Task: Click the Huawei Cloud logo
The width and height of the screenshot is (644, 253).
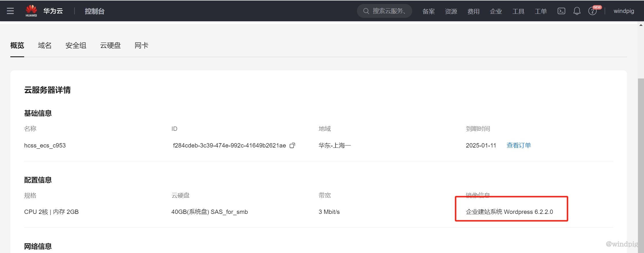Action: [31, 11]
